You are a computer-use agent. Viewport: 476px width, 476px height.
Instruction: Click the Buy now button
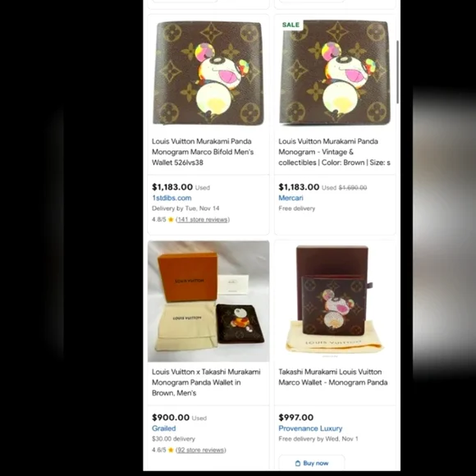click(x=312, y=463)
